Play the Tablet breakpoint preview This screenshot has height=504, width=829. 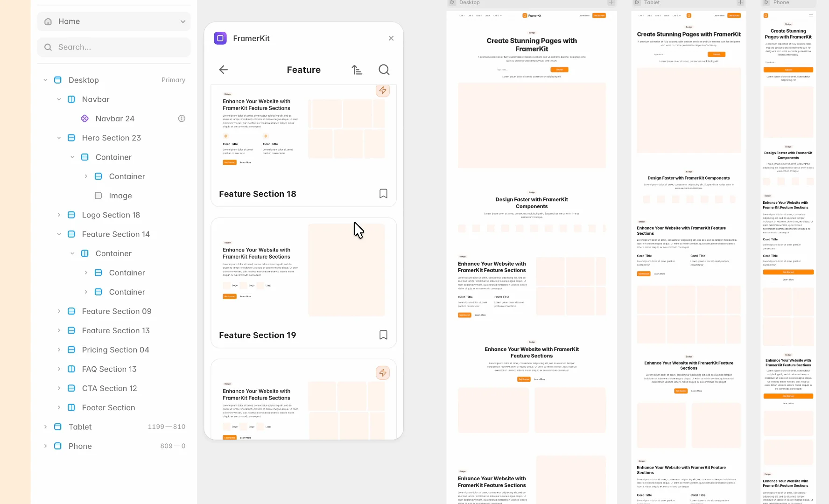coord(637,2)
